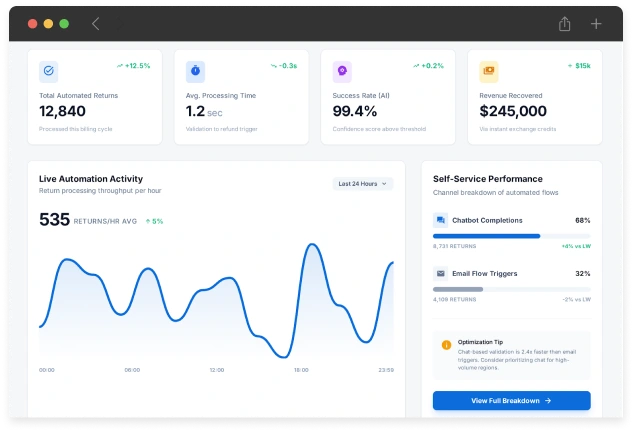Viewport: 634px width, 432px height.
Task: Click the 18:00 label on chart axis
Action: pyautogui.click(x=301, y=370)
